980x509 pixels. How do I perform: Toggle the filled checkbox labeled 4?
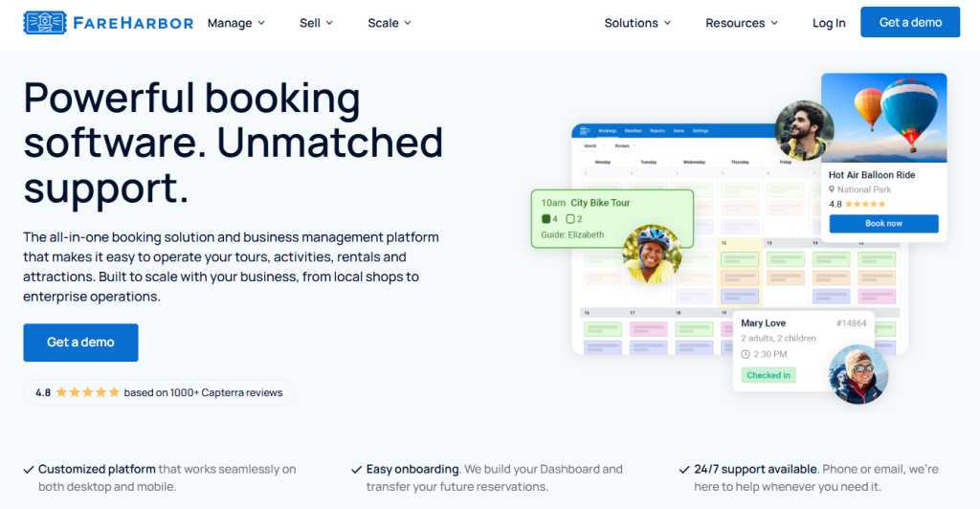(x=546, y=219)
